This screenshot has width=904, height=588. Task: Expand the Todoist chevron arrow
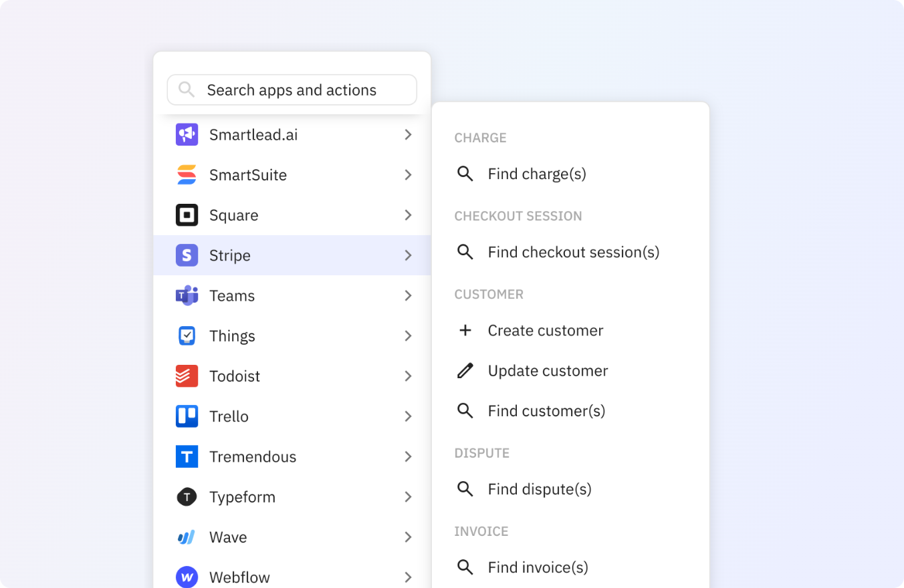[408, 376]
